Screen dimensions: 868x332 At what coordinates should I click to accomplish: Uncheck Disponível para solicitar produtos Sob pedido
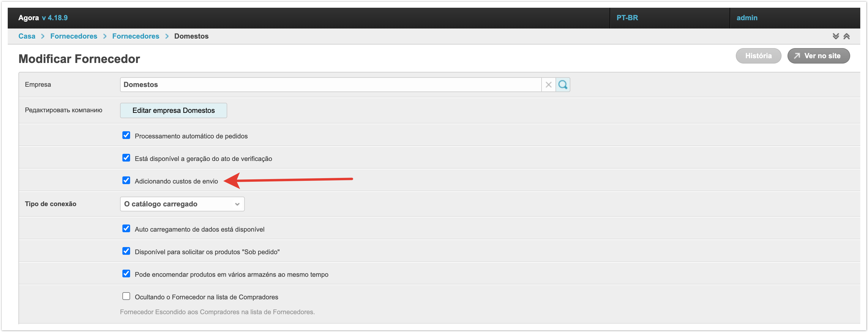(x=126, y=251)
